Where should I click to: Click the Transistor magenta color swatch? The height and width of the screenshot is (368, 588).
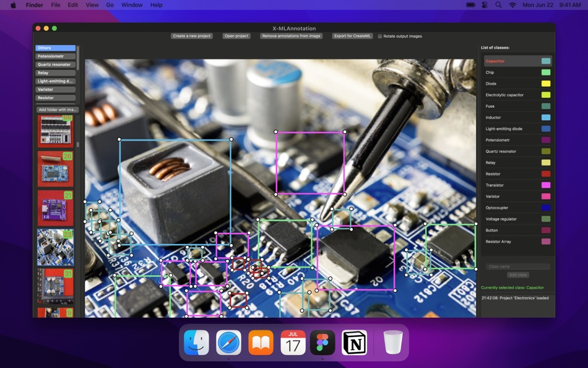pos(546,185)
